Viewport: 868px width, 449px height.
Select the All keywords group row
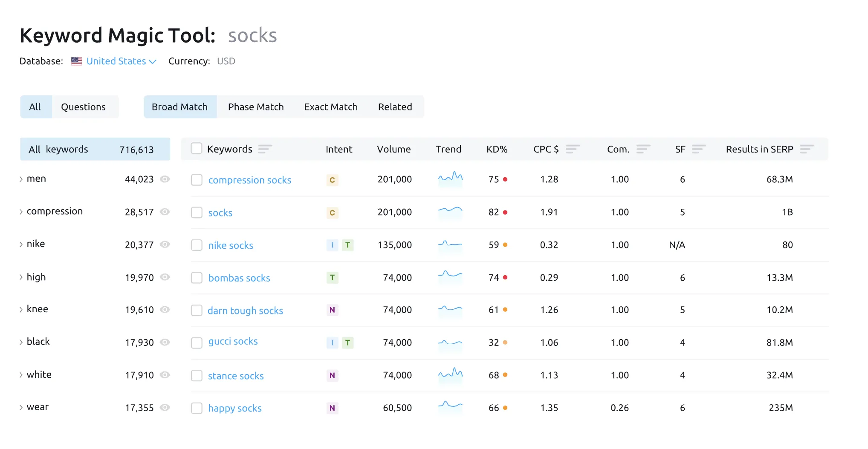95,149
